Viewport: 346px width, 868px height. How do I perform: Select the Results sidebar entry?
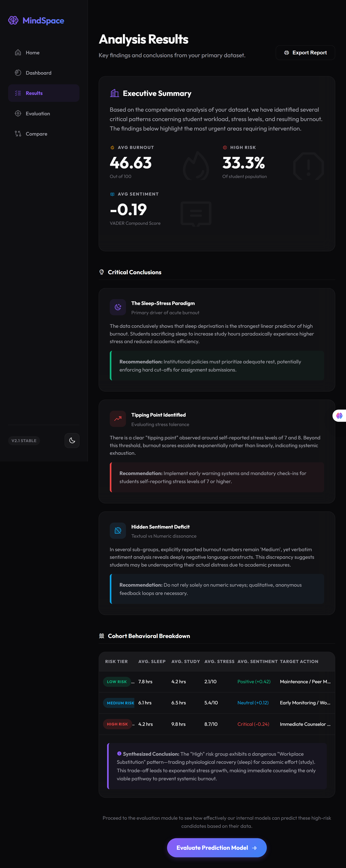(44, 93)
